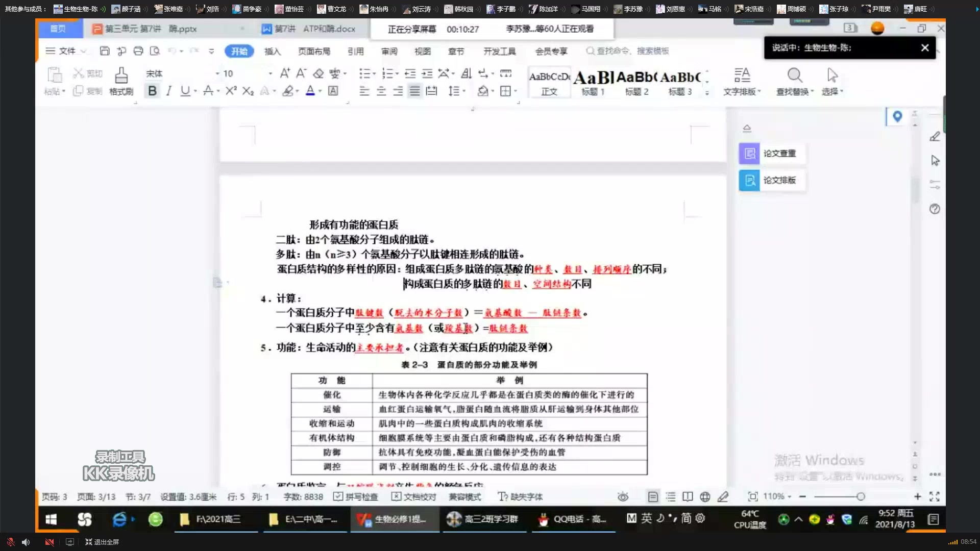Open QQ电话 taskbar item

[x=573, y=519]
